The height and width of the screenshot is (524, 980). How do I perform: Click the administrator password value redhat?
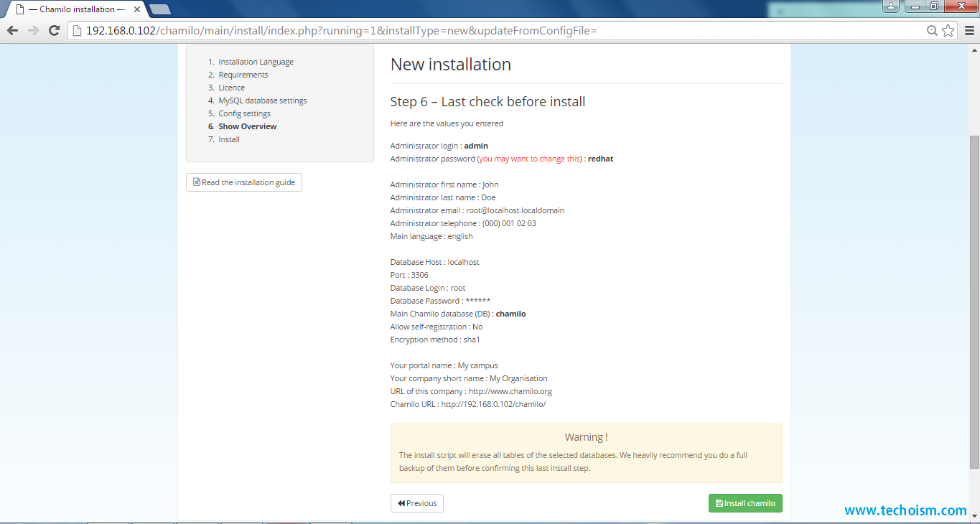coord(600,159)
